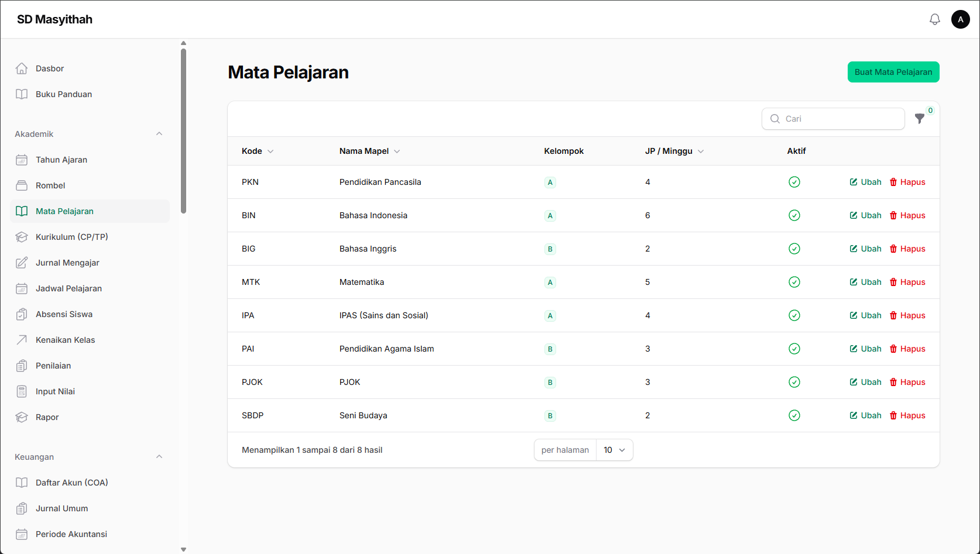The height and width of the screenshot is (554, 980).
Task: Click the Rombel icon in sidebar
Action: (x=22, y=185)
